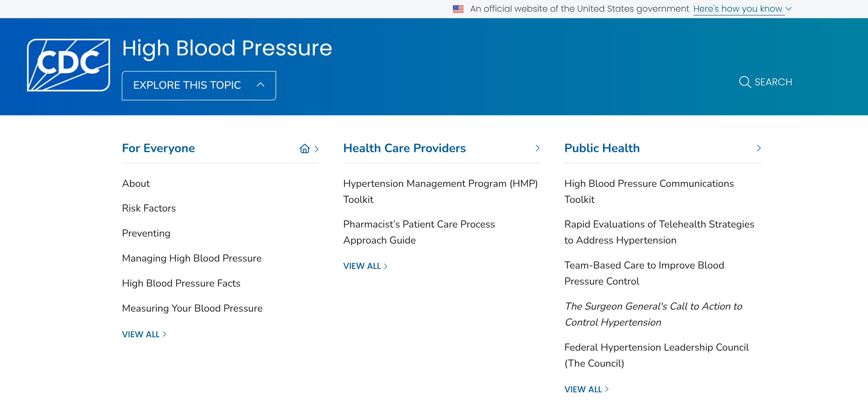868x414 pixels.
Task: Expand Here's how you know
Action: 742,9
